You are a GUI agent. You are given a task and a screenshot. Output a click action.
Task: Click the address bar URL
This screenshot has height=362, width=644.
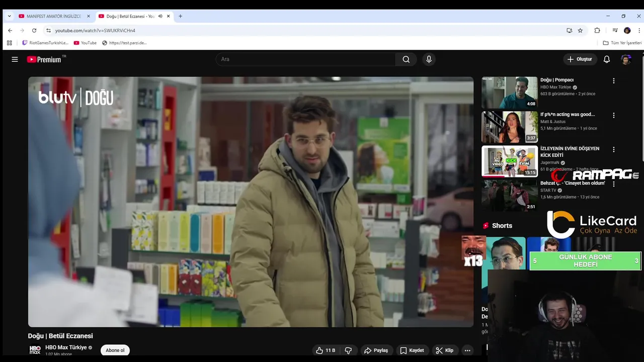95,30
